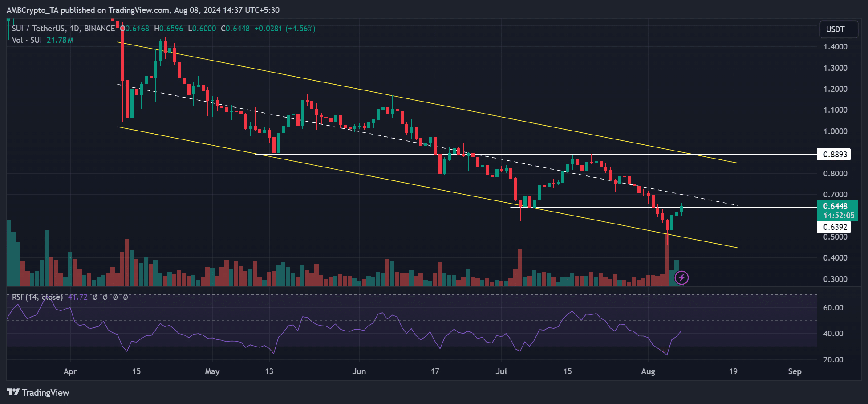Click the RSI (14, close) indicator label
The image size is (868, 404).
click(37, 297)
